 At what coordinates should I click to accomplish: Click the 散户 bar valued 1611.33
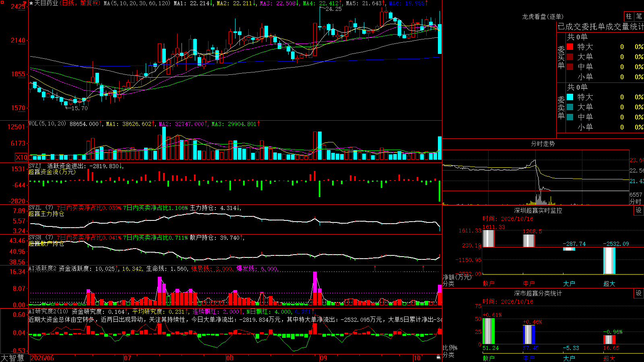(488, 239)
